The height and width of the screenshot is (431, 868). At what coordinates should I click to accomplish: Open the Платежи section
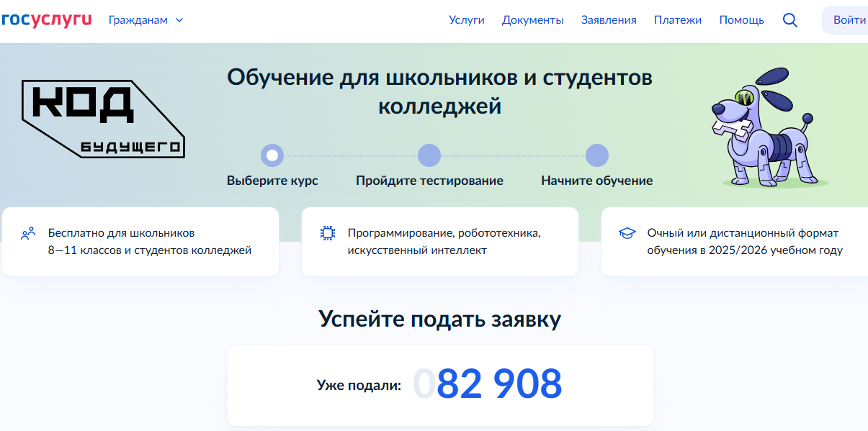point(677,20)
